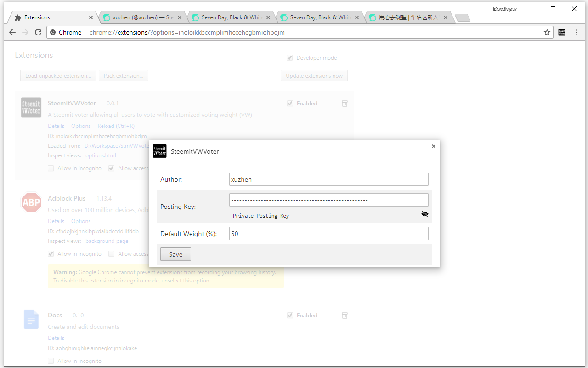The image size is (588, 368).
Task: Click the Posting Key password field
Action: (329, 200)
